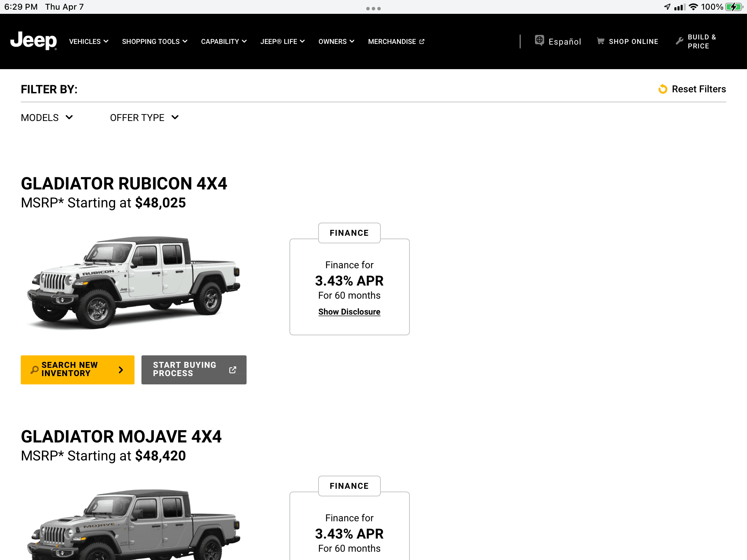
Task: Open the Merchandise link
Action: (396, 41)
